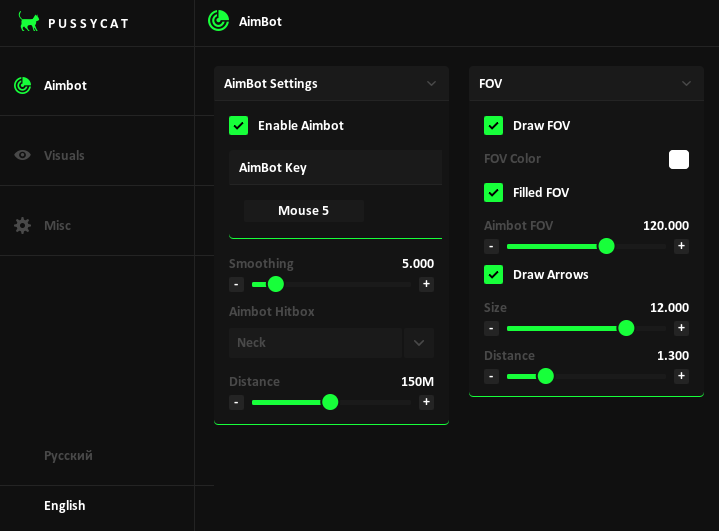Click the Aimbot radar icon in sidebar
Screen dimensions: 719x531
(22, 85)
